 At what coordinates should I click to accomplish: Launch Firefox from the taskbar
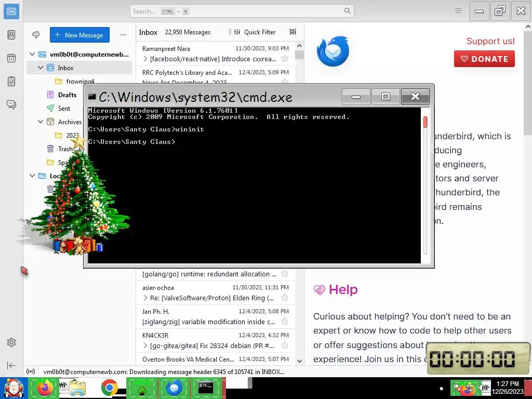45,388
